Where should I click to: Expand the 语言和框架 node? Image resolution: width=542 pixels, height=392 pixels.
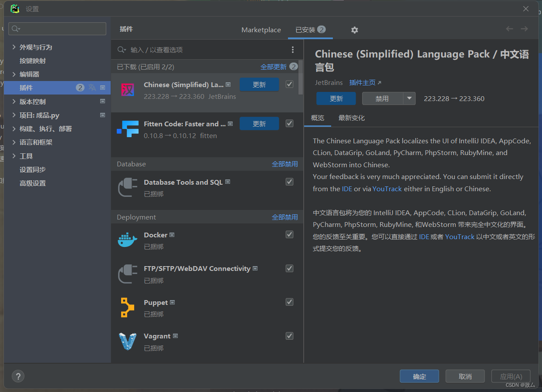click(14, 142)
